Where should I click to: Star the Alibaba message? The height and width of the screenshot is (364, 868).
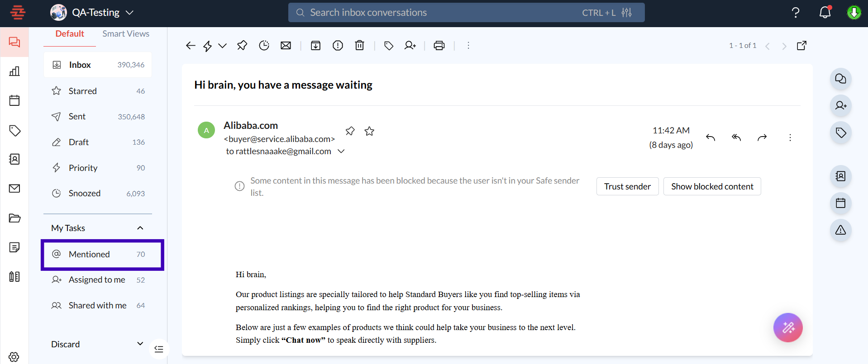point(369,131)
